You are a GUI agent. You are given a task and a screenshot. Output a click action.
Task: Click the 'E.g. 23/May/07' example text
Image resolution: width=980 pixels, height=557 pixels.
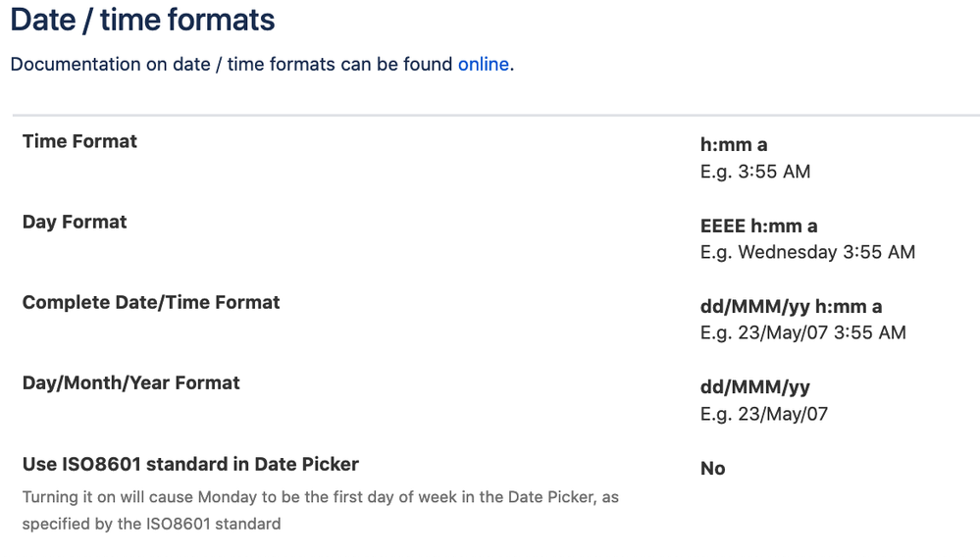(763, 413)
